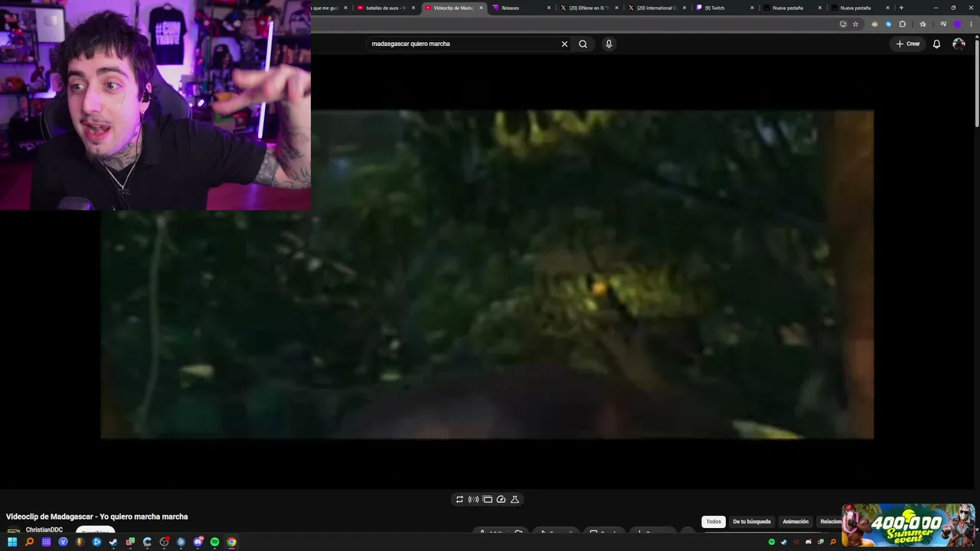Select the 'Animación' filter chip
The image size is (980, 551).
[x=795, y=522]
